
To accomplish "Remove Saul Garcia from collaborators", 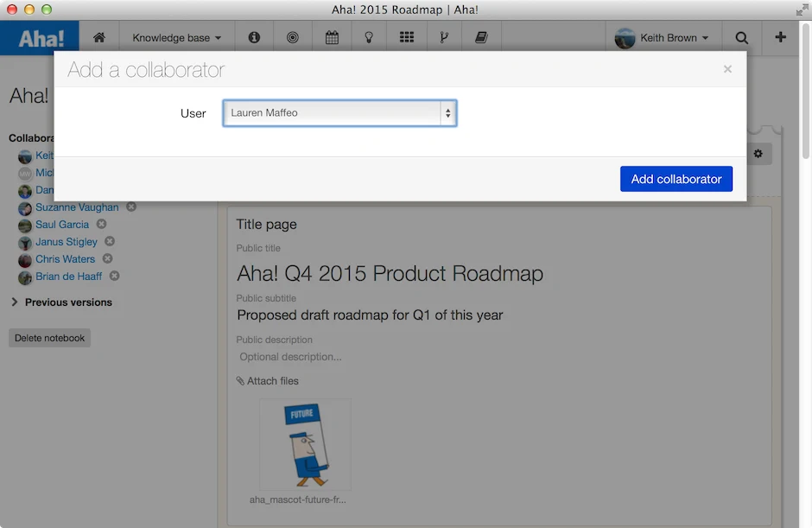I will click(102, 224).
